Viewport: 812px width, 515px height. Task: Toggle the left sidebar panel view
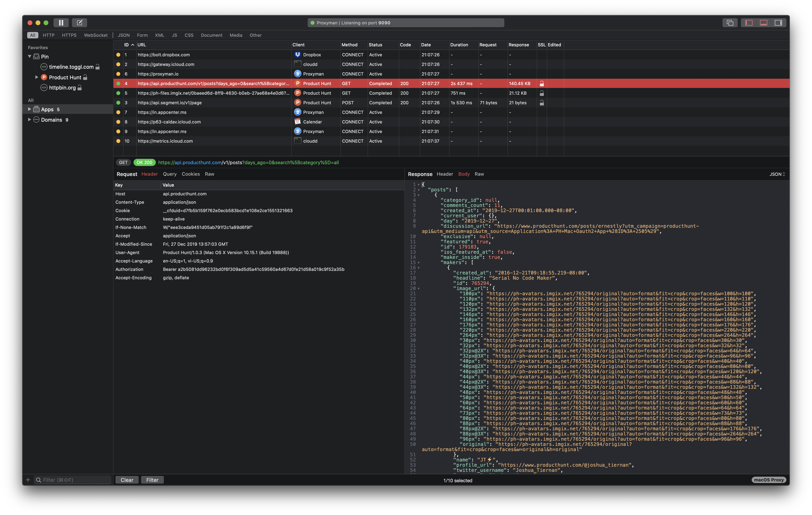coord(749,23)
